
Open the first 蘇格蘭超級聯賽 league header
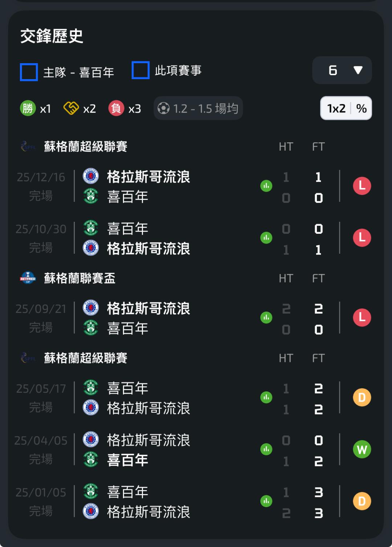85,147
